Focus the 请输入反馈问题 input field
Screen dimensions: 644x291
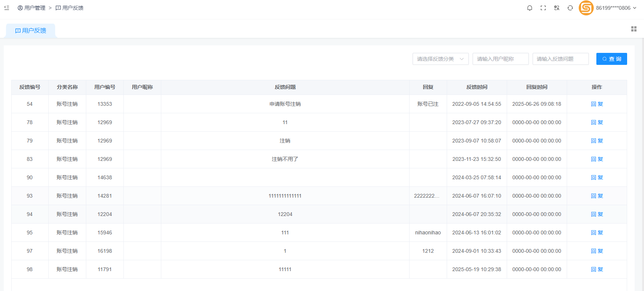click(x=560, y=59)
